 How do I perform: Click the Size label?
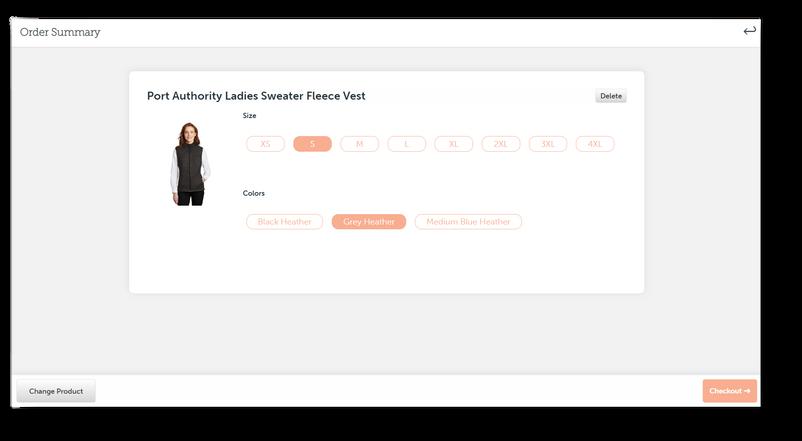250,116
